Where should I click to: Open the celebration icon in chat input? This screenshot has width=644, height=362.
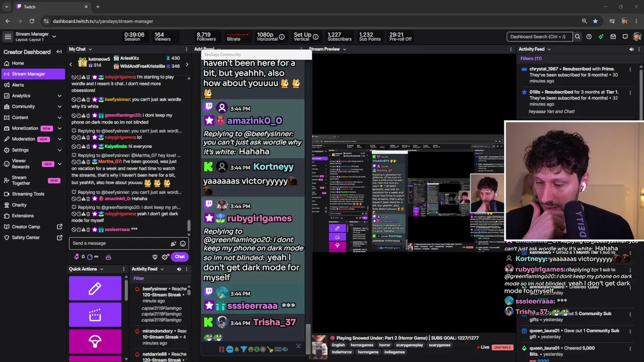[x=173, y=243]
